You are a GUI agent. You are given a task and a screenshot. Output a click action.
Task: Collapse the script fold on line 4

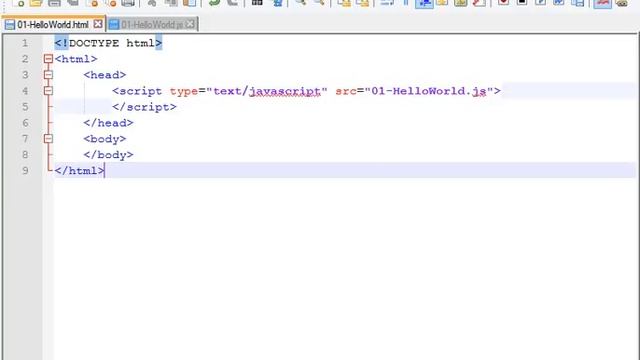click(x=48, y=91)
